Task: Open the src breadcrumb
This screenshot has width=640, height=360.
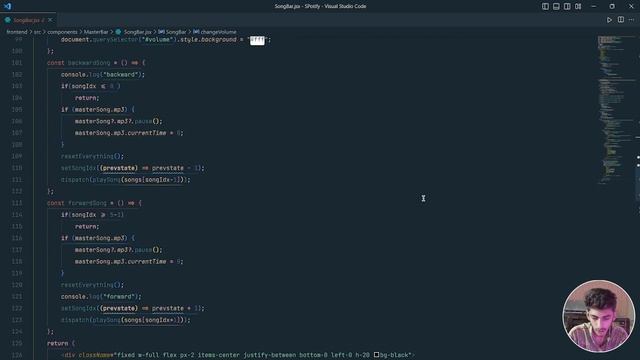Action: (37, 32)
